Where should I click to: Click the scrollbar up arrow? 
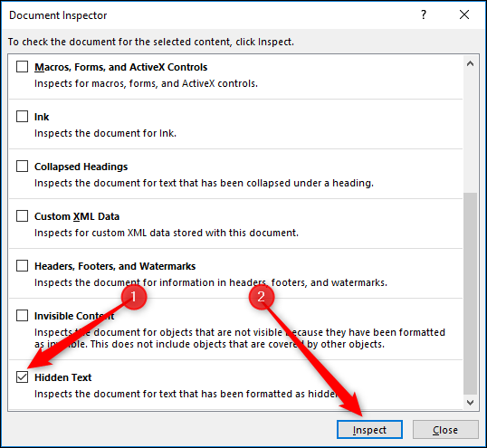470,64
